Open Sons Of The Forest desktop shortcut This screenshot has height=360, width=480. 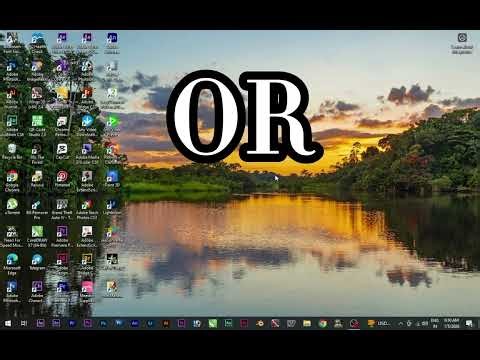tap(37, 153)
